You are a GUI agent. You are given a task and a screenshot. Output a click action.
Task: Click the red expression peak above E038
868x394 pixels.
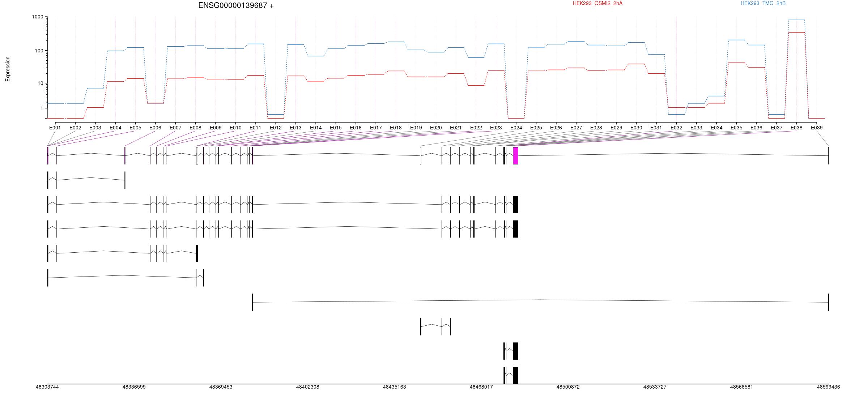(796, 33)
